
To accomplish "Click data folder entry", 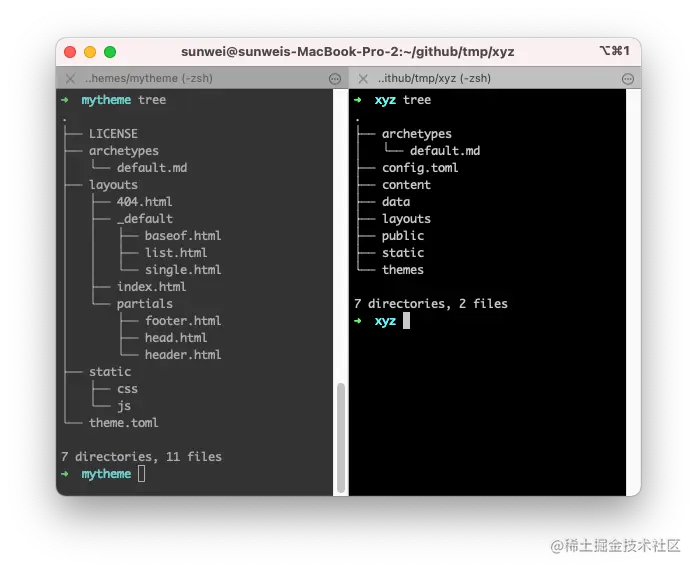I will point(396,202).
